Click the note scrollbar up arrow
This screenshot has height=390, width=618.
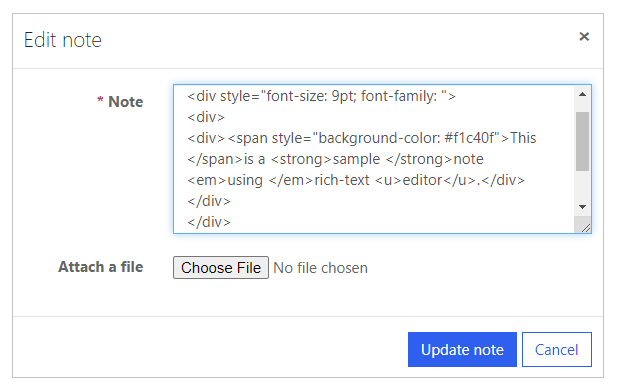[582, 95]
